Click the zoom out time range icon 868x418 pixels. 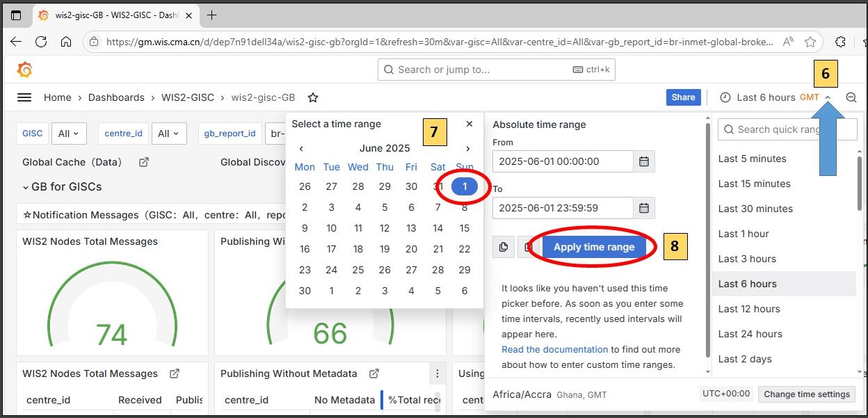[x=851, y=97]
